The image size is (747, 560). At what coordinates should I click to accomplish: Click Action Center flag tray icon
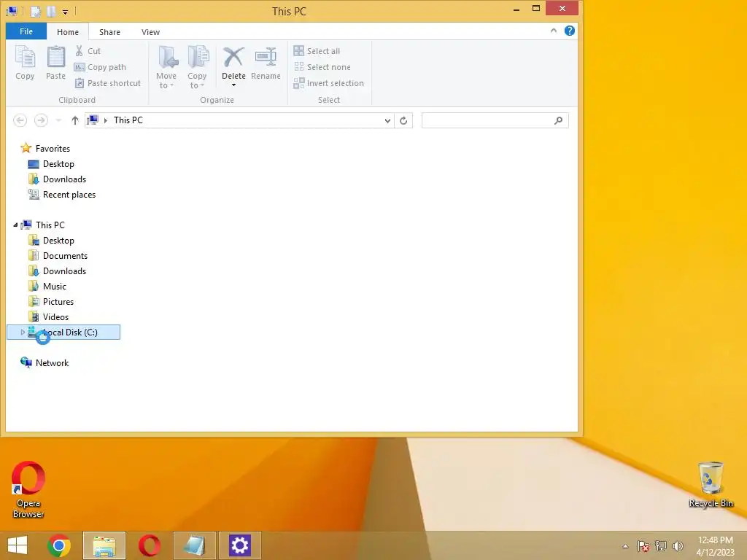[643, 545]
